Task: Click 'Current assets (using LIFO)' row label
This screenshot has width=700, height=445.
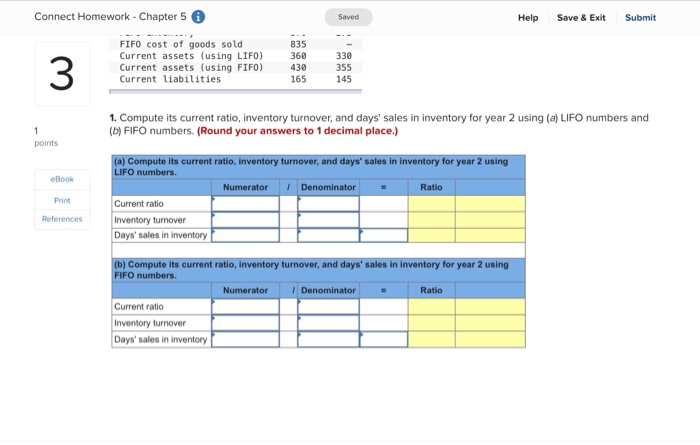Action: click(192, 56)
